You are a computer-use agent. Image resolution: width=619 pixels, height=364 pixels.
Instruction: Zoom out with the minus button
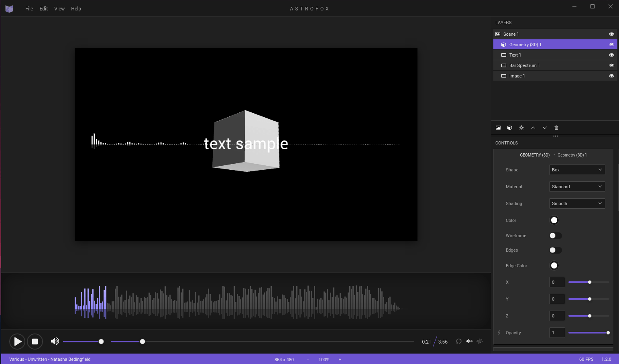(x=308, y=360)
